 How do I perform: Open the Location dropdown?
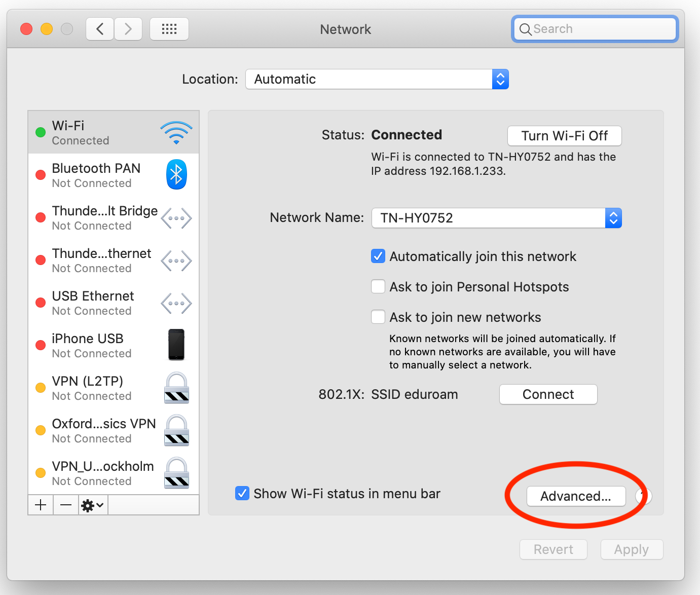(377, 79)
